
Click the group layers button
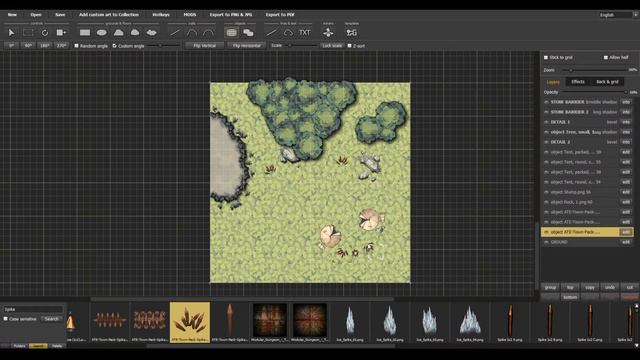coord(550,287)
